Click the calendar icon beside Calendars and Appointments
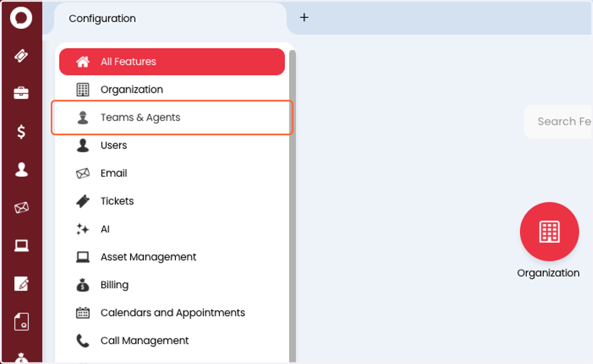Image resolution: width=593 pixels, height=364 pixels. 83,313
